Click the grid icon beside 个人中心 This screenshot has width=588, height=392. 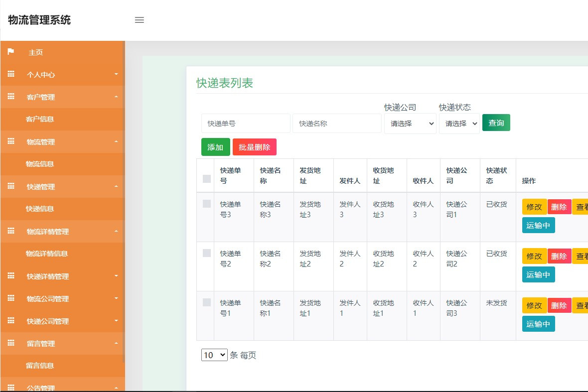click(11, 74)
